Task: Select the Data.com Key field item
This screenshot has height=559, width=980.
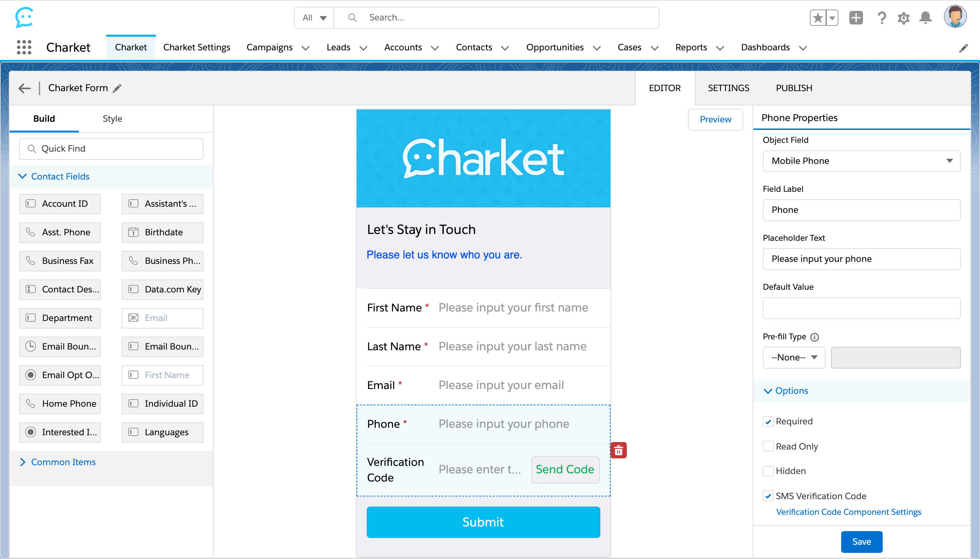Action: [x=163, y=289]
